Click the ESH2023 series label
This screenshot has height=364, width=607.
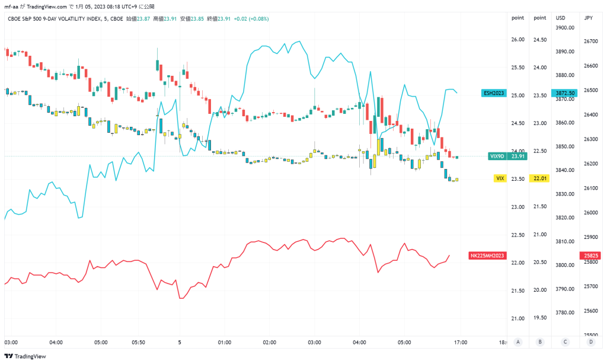click(x=494, y=93)
